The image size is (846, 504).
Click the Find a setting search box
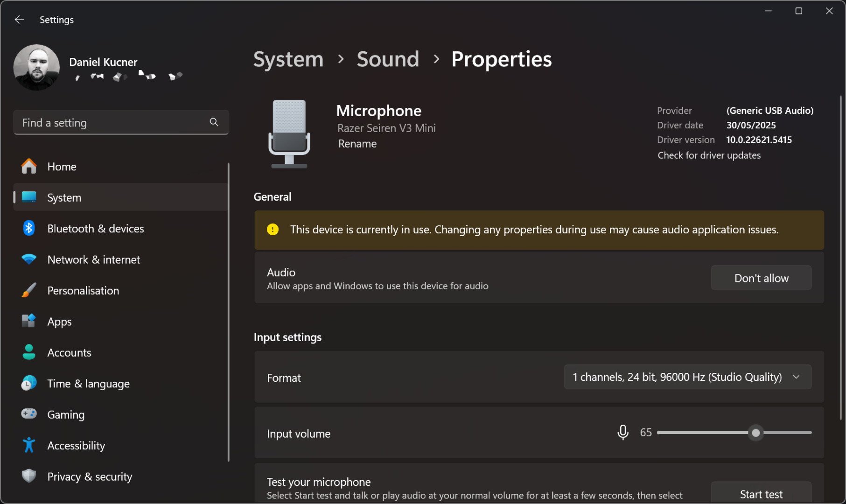coord(112,123)
